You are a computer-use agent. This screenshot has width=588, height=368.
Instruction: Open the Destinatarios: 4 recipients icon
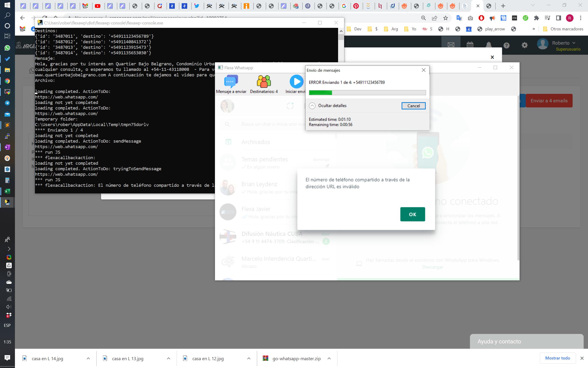(264, 84)
